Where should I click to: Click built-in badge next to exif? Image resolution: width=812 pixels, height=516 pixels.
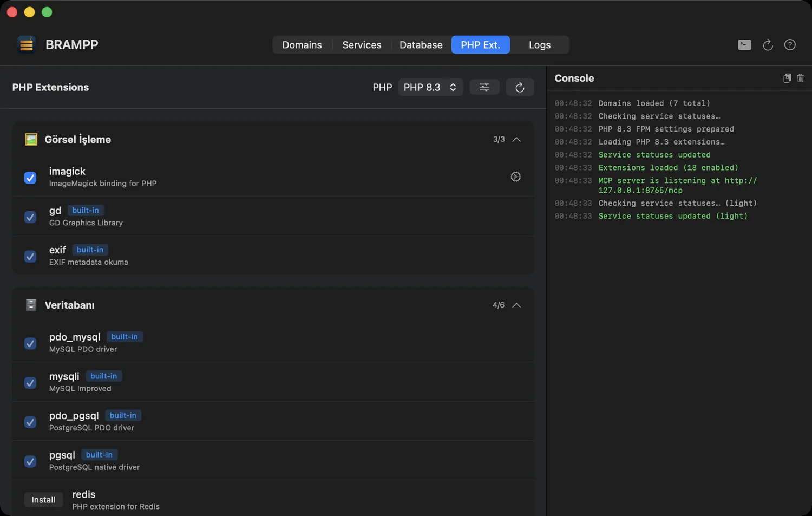coord(90,250)
